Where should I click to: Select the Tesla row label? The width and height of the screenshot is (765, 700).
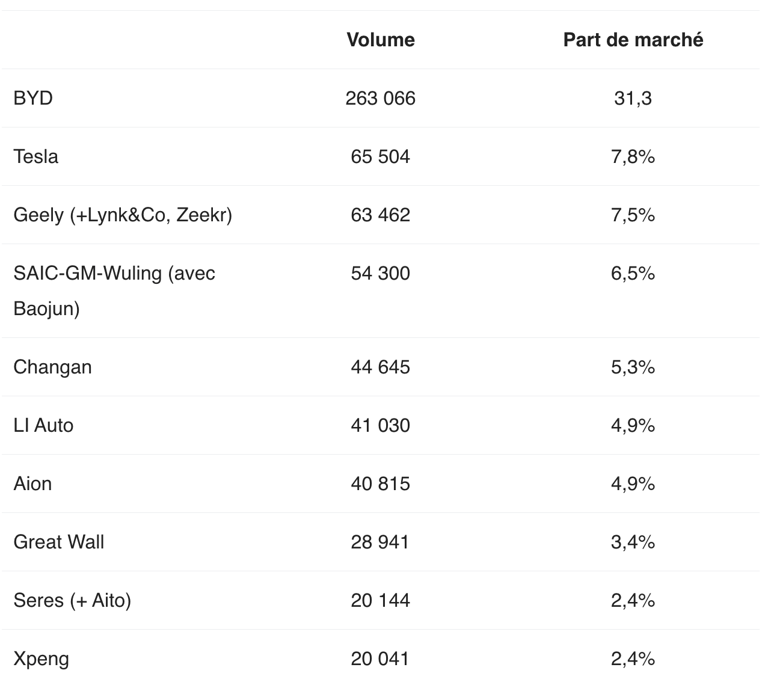(x=36, y=156)
